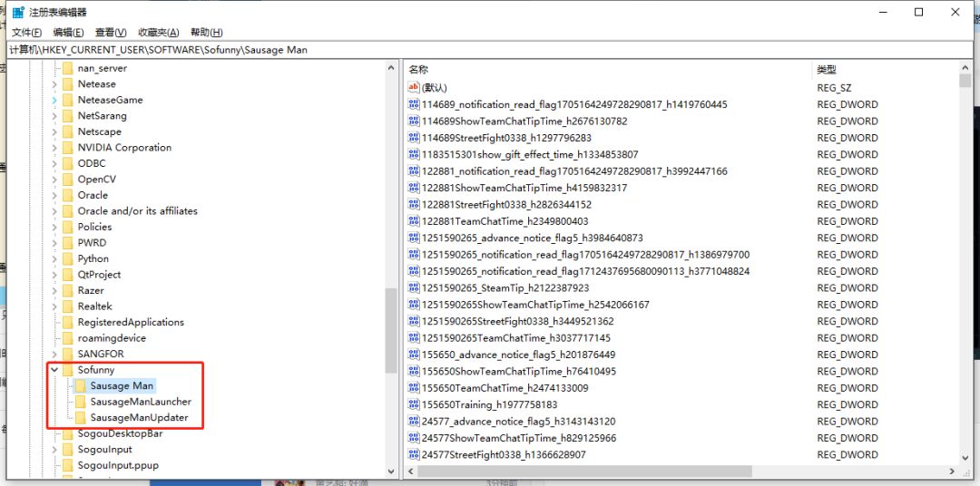The height and width of the screenshot is (486, 980).
Task: Select value 1251590265StreetFight0338_h3449521362
Action: click(517, 322)
